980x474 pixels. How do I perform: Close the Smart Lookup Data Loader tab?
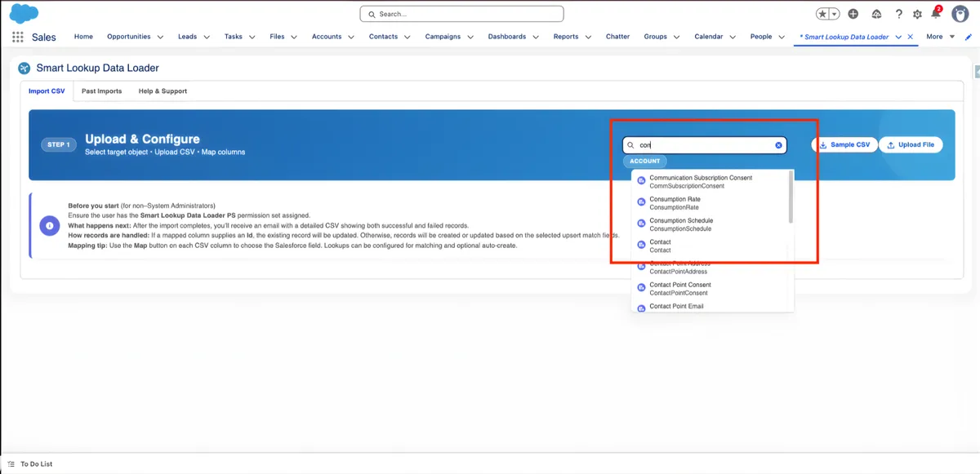click(911, 37)
